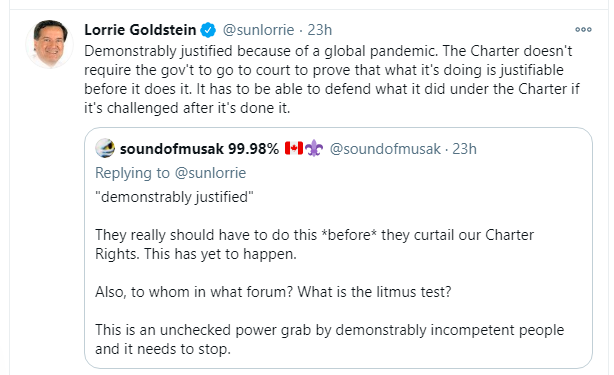
Task: Click the main tweet text about the Charter
Action: tap(332, 79)
